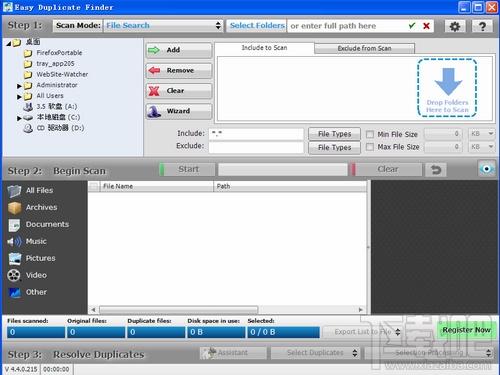Open the Select Duplicates dropdown
Viewport: 500px width, 375px height.
point(315,353)
